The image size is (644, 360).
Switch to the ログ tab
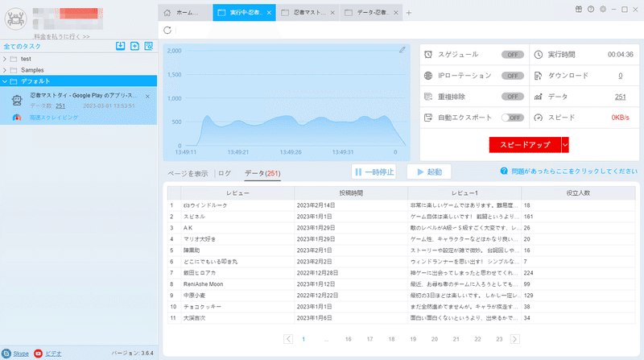(225, 173)
